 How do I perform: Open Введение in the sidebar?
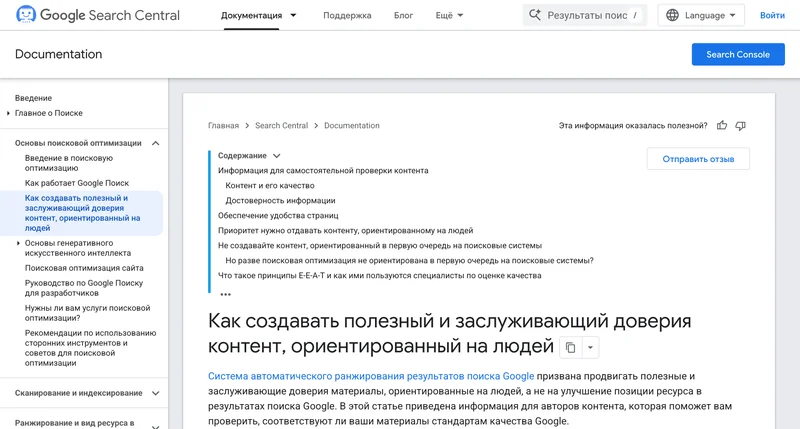[33, 98]
